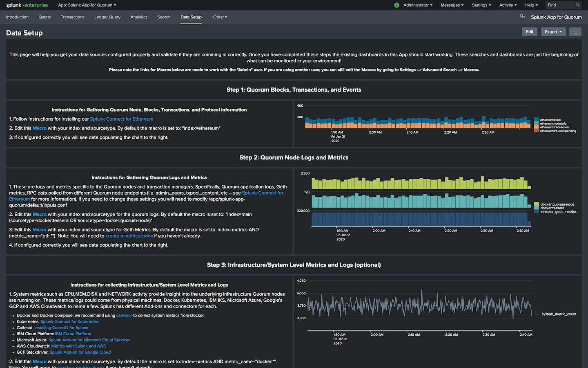
Task: Open Splunk Add-on for Microsoft Cloud Services link
Action: point(89,340)
